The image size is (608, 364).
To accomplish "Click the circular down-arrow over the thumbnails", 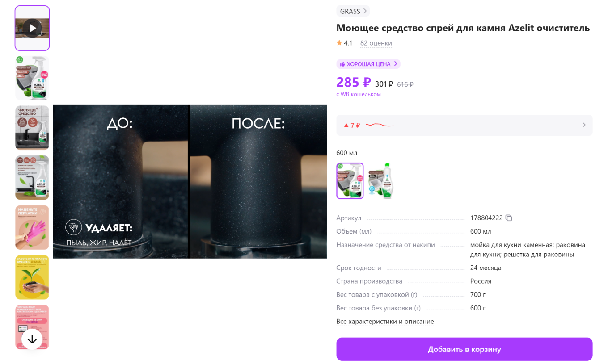I will [31, 339].
